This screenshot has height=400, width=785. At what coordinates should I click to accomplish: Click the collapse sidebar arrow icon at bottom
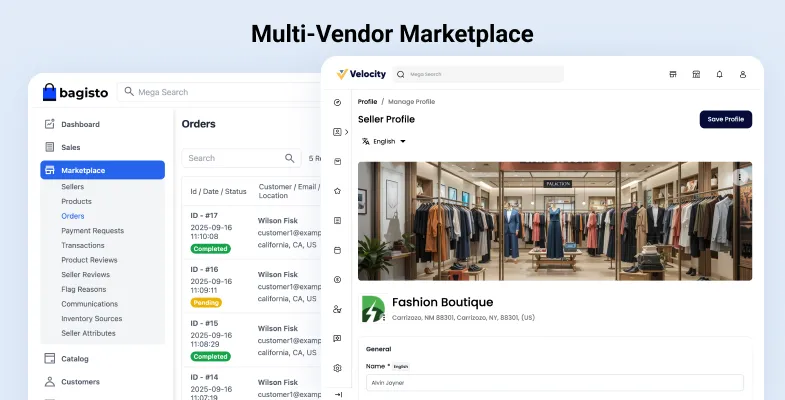338,394
